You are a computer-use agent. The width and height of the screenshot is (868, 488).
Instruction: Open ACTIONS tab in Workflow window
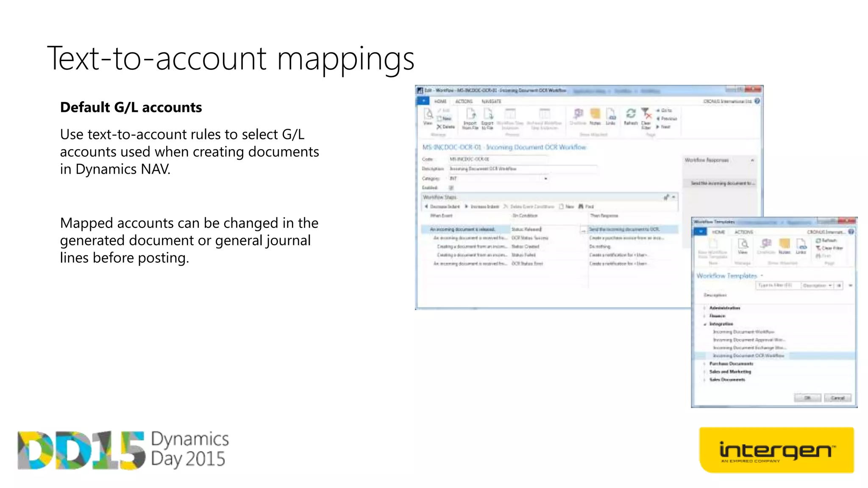[464, 102]
